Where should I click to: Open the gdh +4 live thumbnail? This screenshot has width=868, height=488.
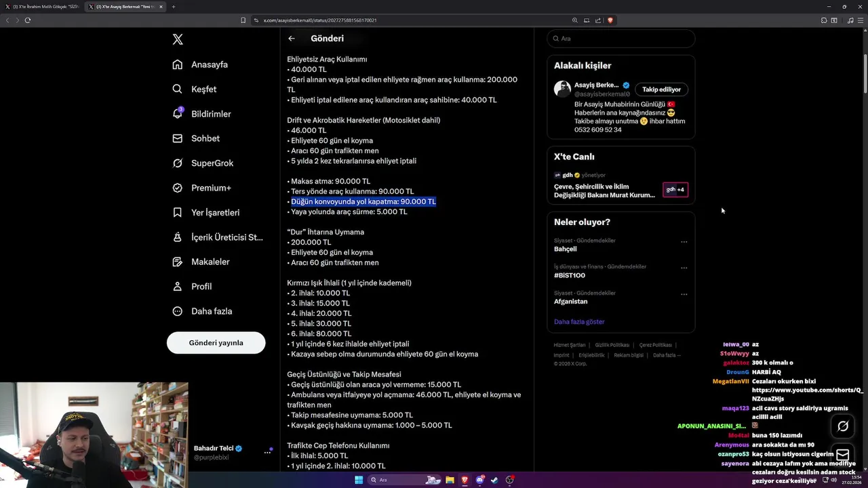[x=675, y=189]
